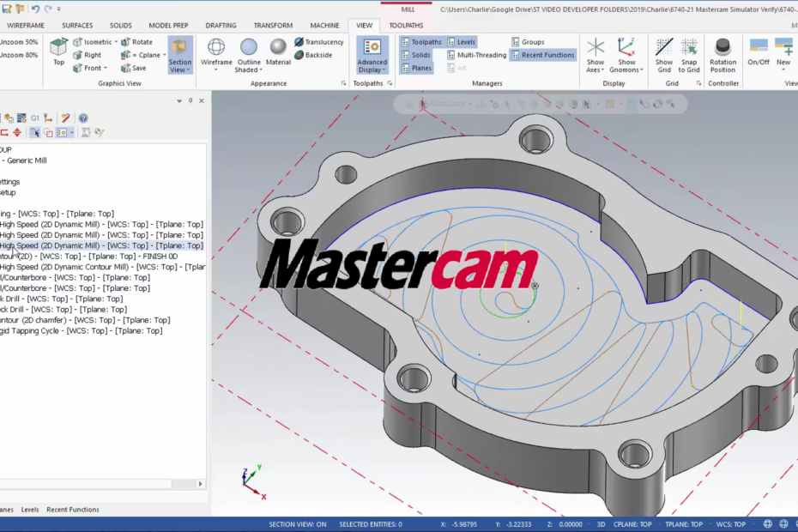Select the 2D Dynamic Contour Mill operation
This screenshot has width=798, height=532.
click(102, 267)
